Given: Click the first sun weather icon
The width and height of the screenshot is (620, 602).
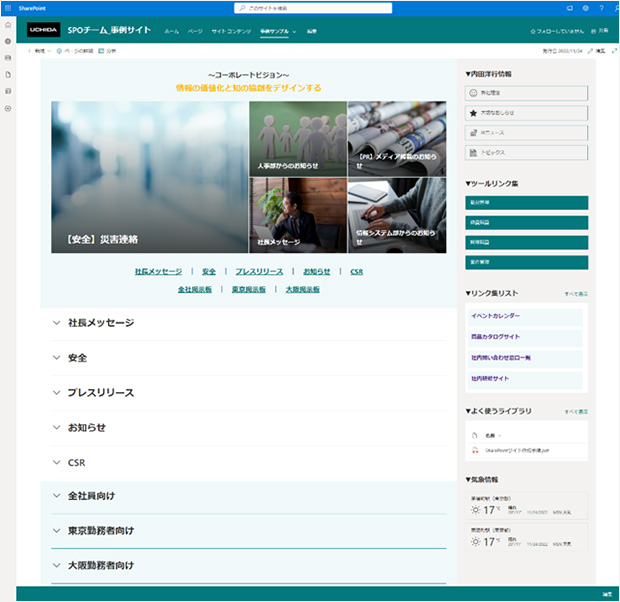Looking at the screenshot, I should (x=475, y=510).
